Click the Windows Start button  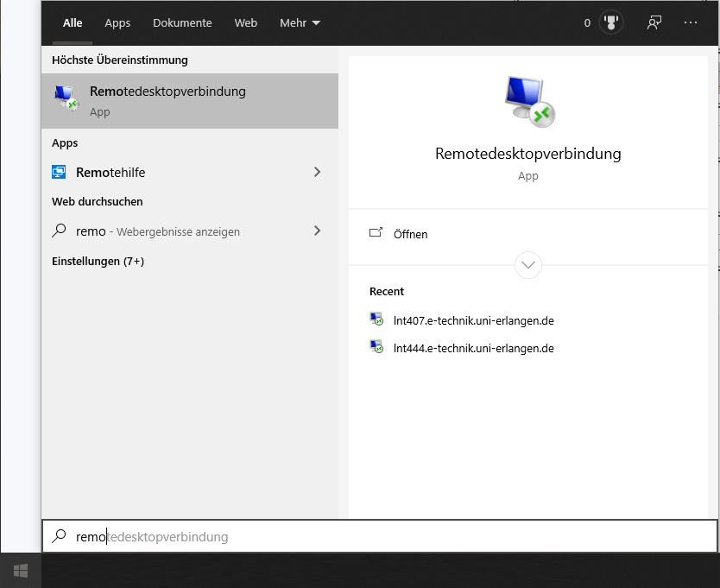(21, 571)
